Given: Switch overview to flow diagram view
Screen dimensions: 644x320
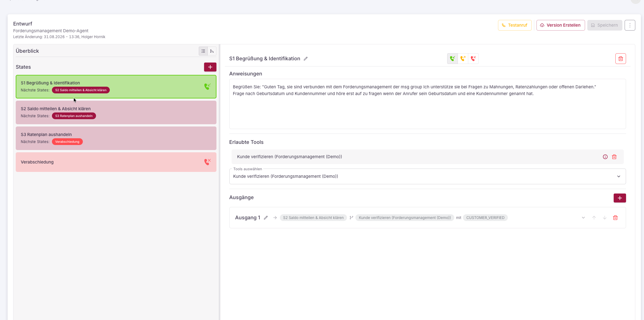Looking at the screenshot, I should (212, 51).
